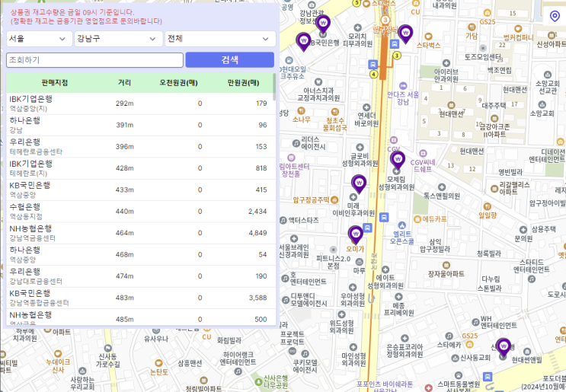
Task: Click the 2,434 만원권 stock value
Action: point(257,212)
